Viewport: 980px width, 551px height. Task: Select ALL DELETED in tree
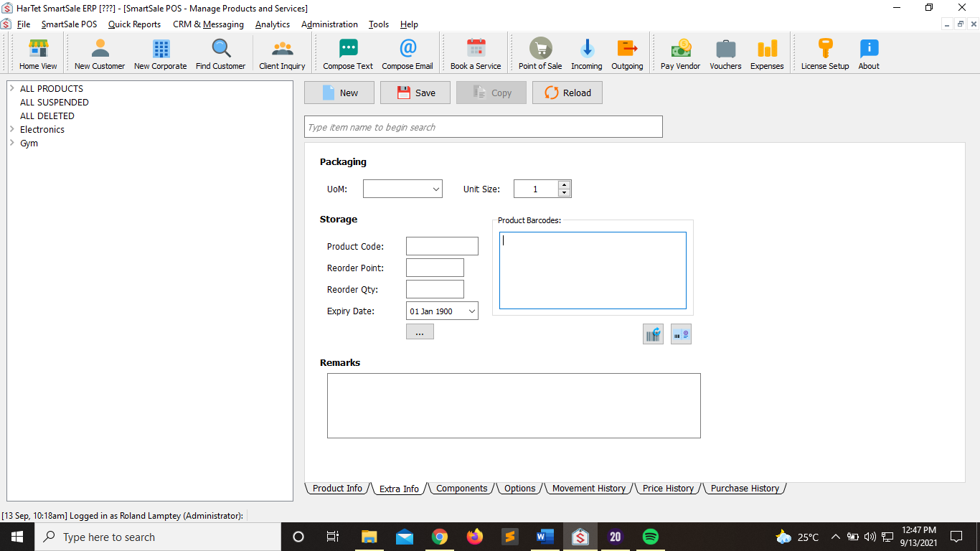[x=47, y=116]
